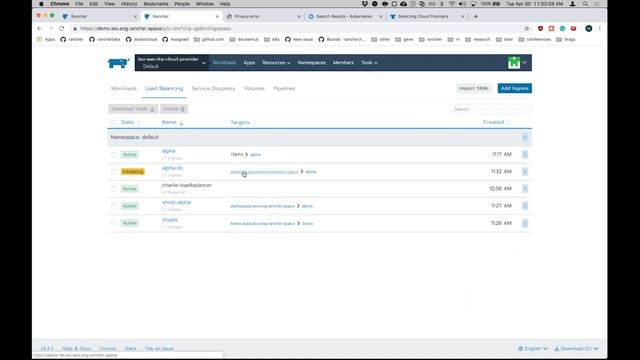
Task: Go back in browser history
Action: (x=40, y=29)
